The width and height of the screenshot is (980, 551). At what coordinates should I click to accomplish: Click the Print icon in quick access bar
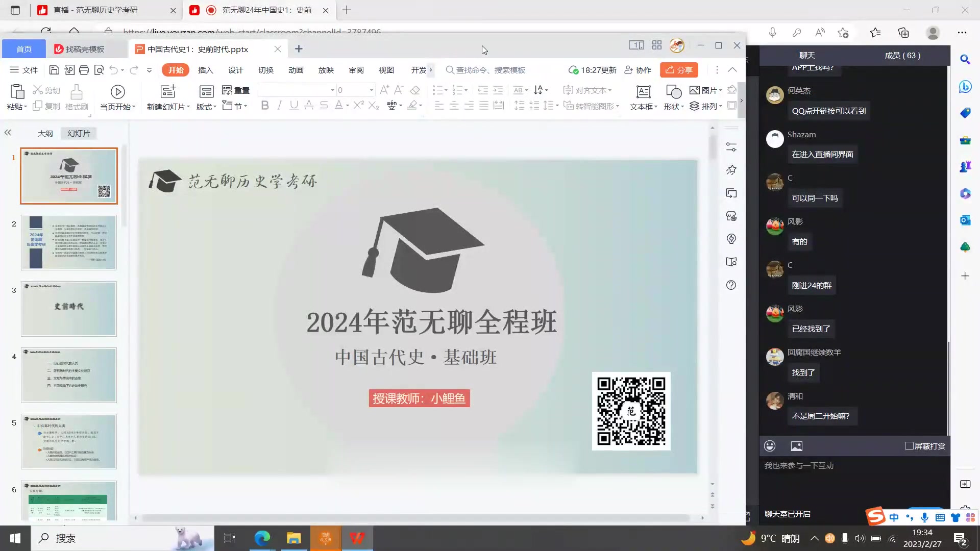point(84,70)
